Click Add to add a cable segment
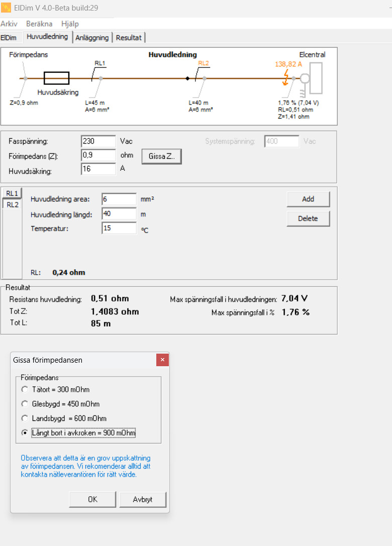 (308, 199)
